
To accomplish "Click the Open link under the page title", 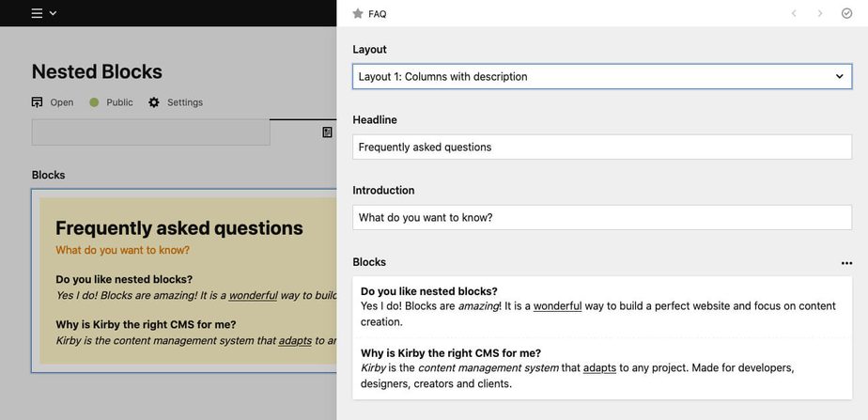I will coord(61,102).
